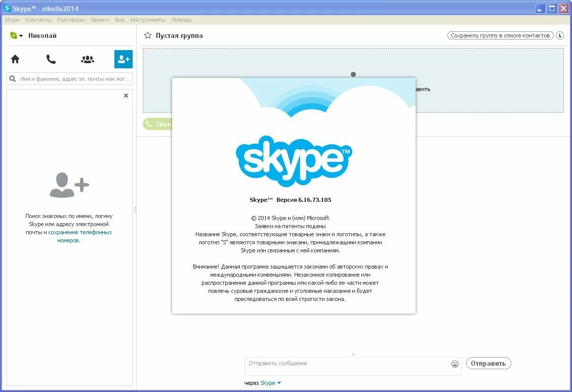The height and width of the screenshot is (392, 572).
Task: Open group info icon button
Action: coord(559,35)
